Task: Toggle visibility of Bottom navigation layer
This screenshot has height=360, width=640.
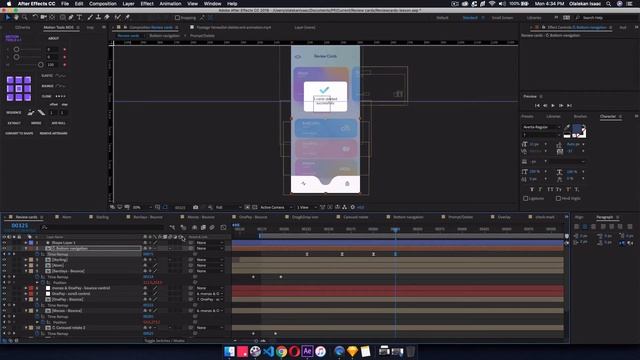Action: [4, 248]
